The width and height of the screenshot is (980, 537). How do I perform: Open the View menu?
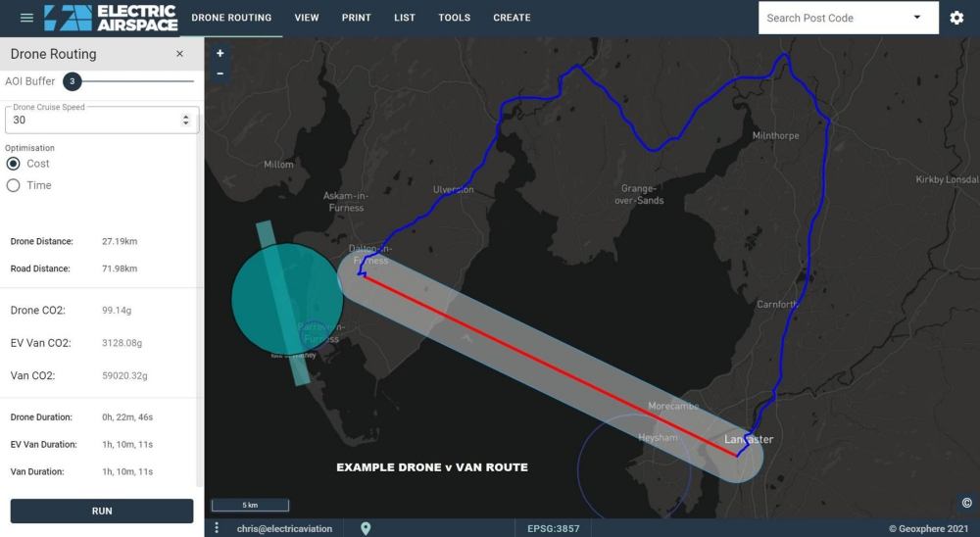(307, 18)
